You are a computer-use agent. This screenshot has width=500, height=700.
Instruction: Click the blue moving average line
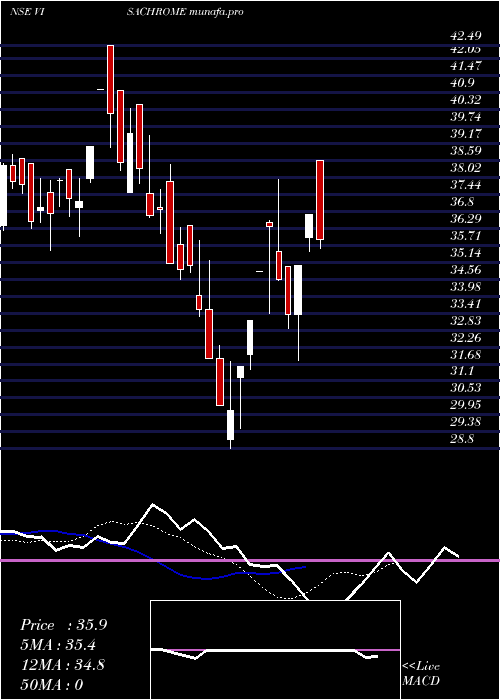(152, 558)
